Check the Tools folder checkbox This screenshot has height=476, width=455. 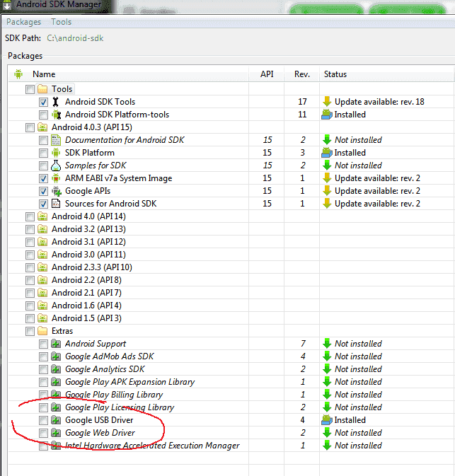[30, 89]
